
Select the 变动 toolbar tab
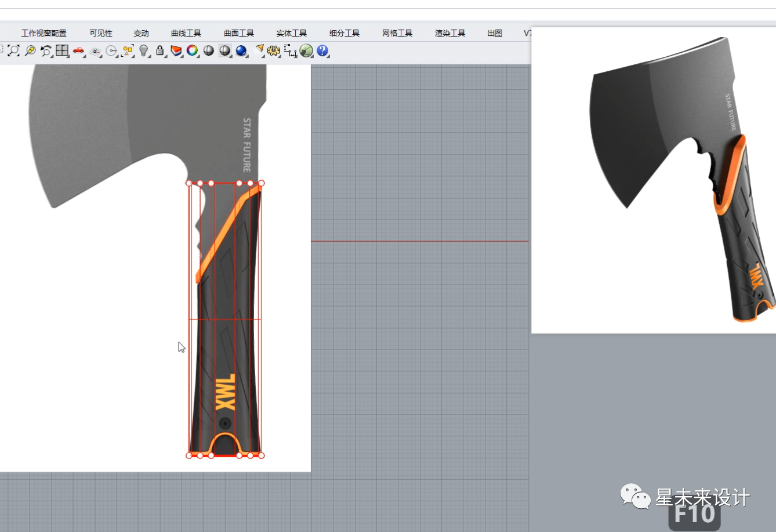[141, 33]
